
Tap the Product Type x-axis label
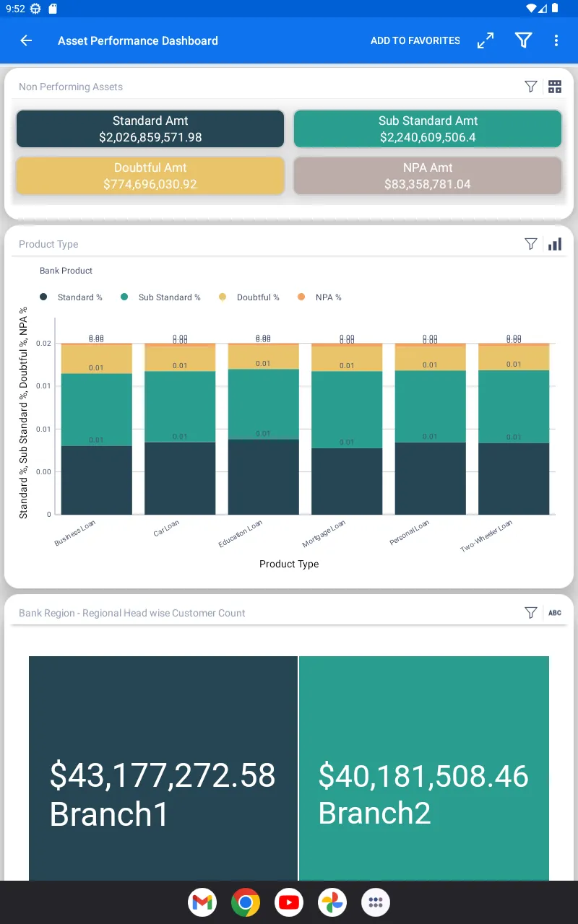click(289, 564)
